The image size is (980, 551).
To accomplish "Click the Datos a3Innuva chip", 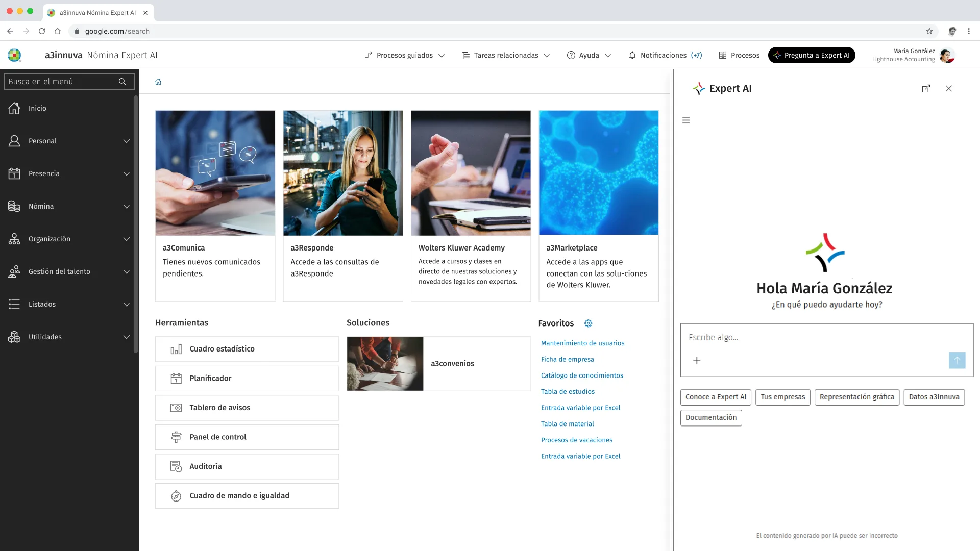I will 934,397.
